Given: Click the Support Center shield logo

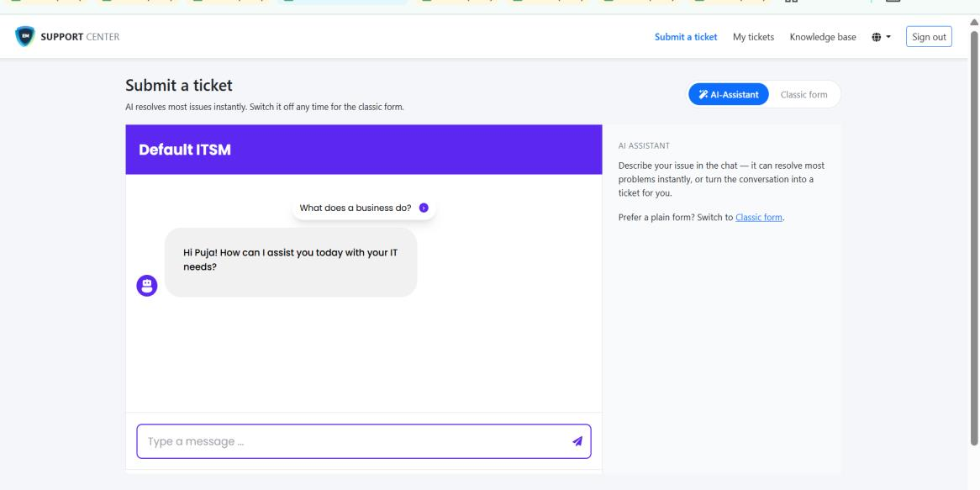Looking at the screenshot, I should click(25, 36).
